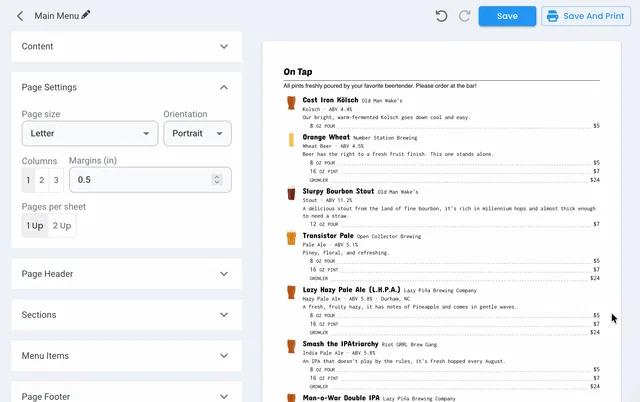Click Slurpy Bourbon Stout item name

tap(338, 191)
